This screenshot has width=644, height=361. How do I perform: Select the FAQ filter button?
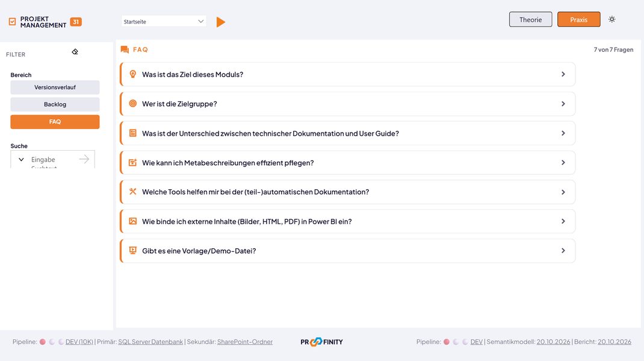point(55,122)
